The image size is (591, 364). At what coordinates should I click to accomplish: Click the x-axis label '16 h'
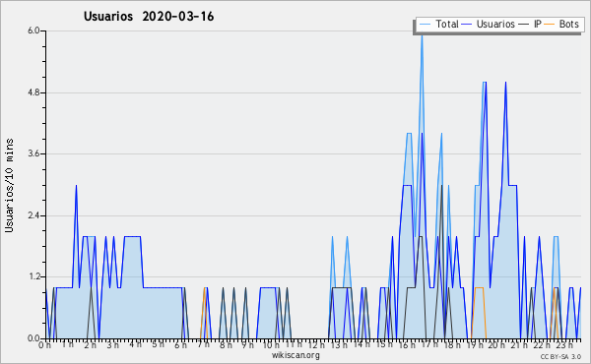point(407,345)
